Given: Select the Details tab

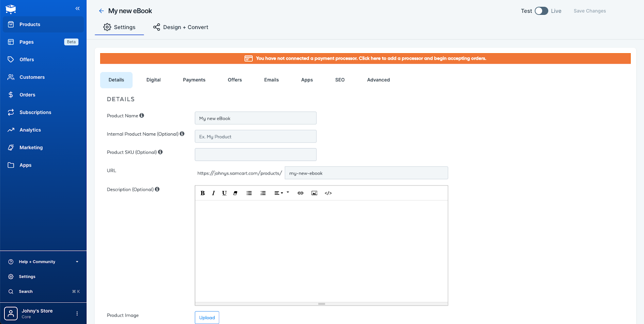Looking at the screenshot, I should point(116,80).
